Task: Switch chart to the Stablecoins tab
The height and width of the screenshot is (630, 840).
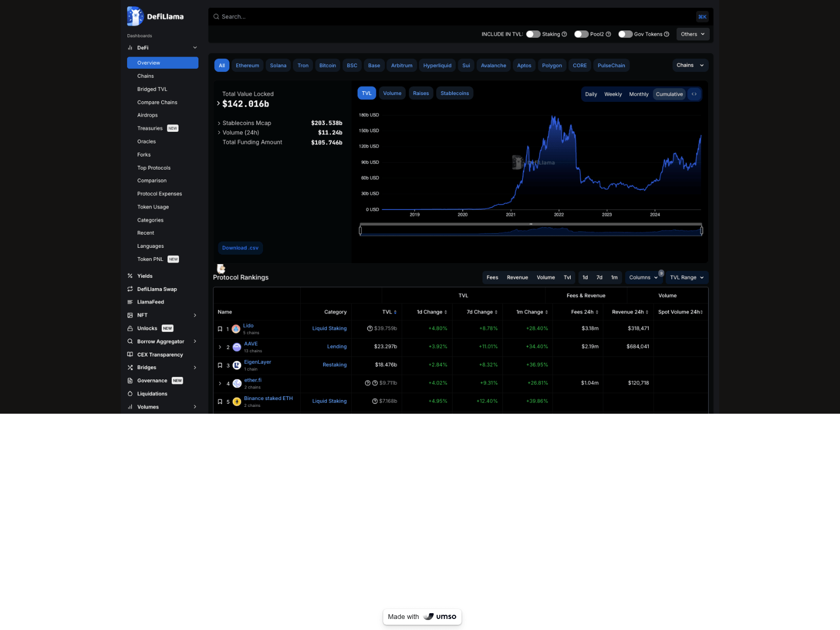Action: 455,93
